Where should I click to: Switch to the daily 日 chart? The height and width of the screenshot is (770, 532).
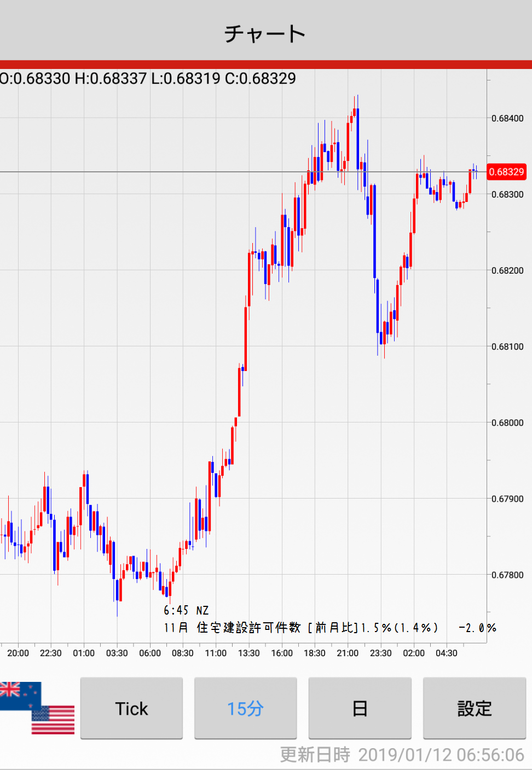(360, 708)
